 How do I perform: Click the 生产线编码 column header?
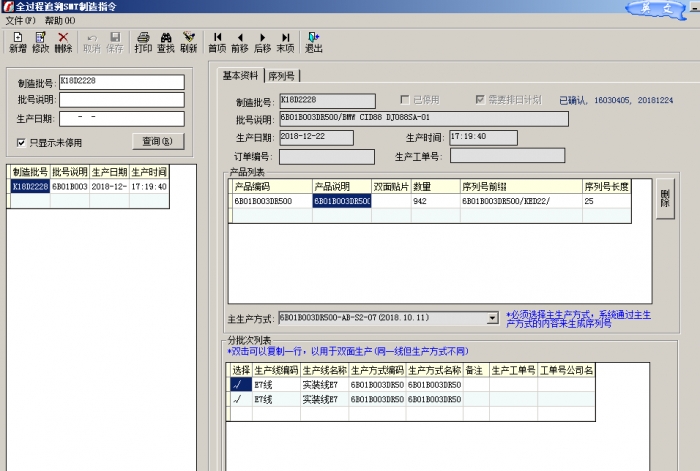tap(276, 370)
